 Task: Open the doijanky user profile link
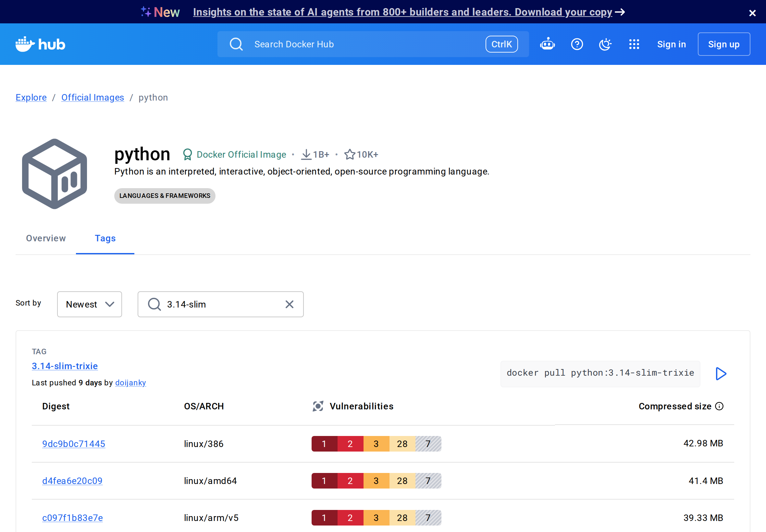click(130, 383)
